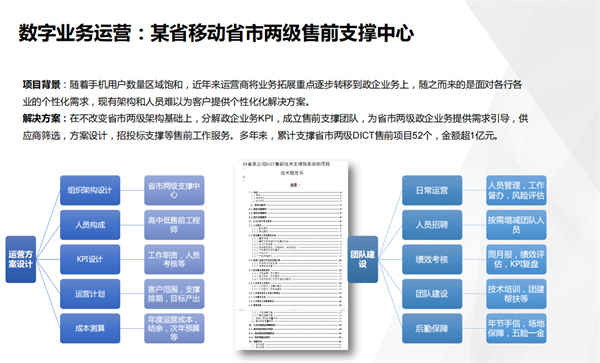Click the 省市两级支撑中心 box
This screenshot has width=600, height=363.
[x=174, y=190]
